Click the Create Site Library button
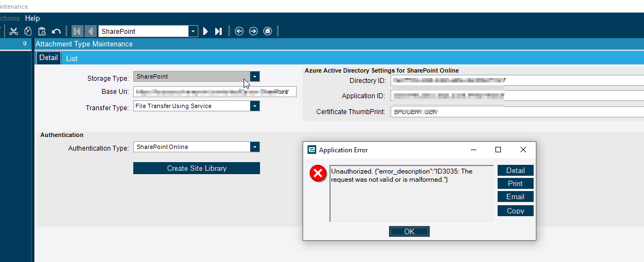Screen dimensions: 644x262 [x=197, y=168]
